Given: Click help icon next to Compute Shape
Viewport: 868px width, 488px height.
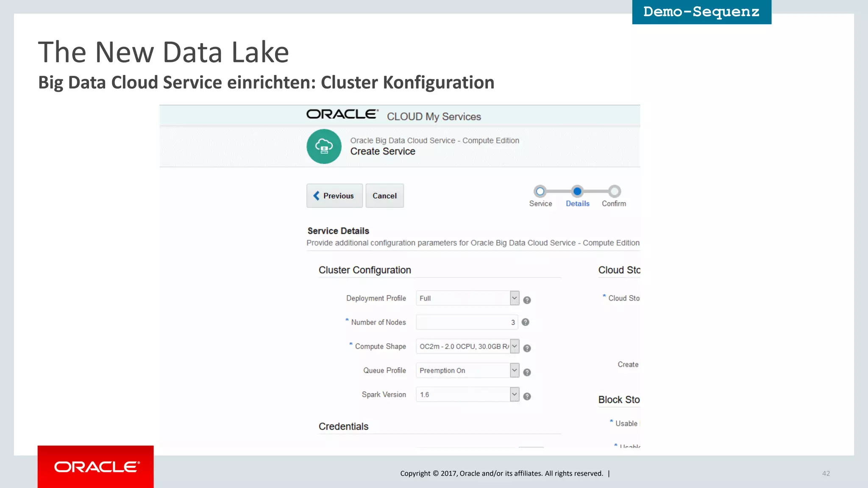Looking at the screenshot, I should tap(527, 348).
